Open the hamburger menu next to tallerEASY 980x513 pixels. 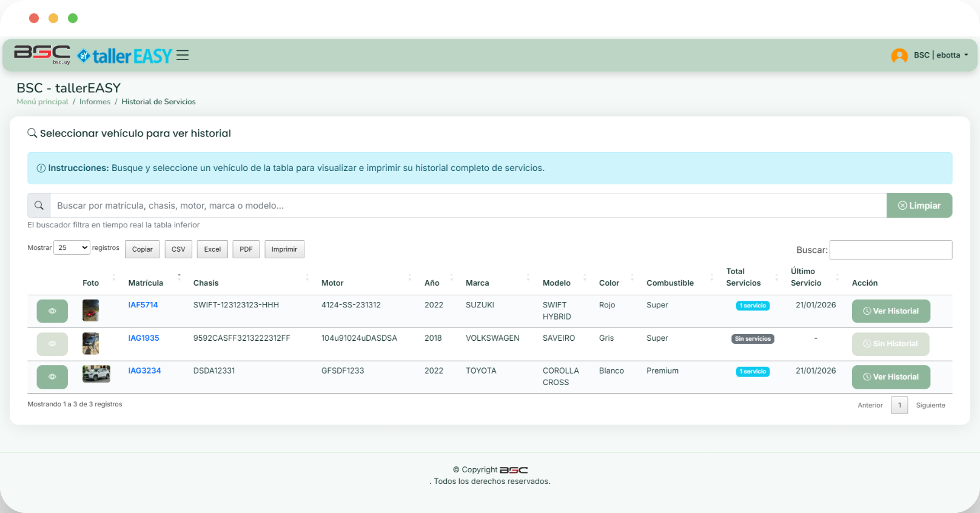[183, 55]
